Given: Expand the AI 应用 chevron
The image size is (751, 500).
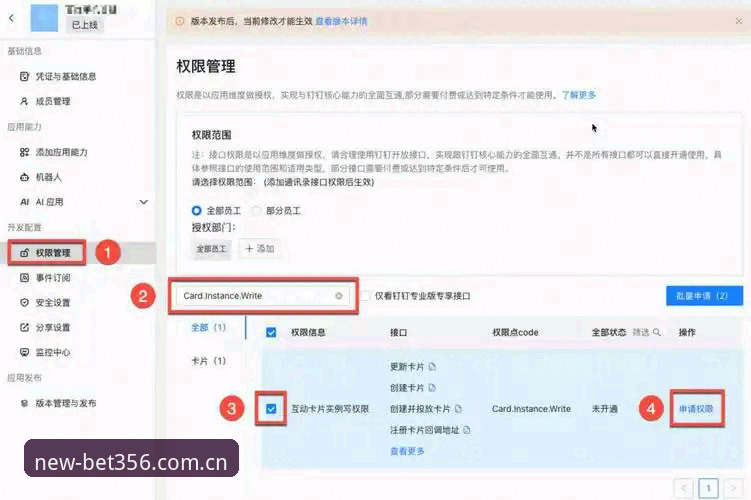Looking at the screenshot, I should click(143, 202).
